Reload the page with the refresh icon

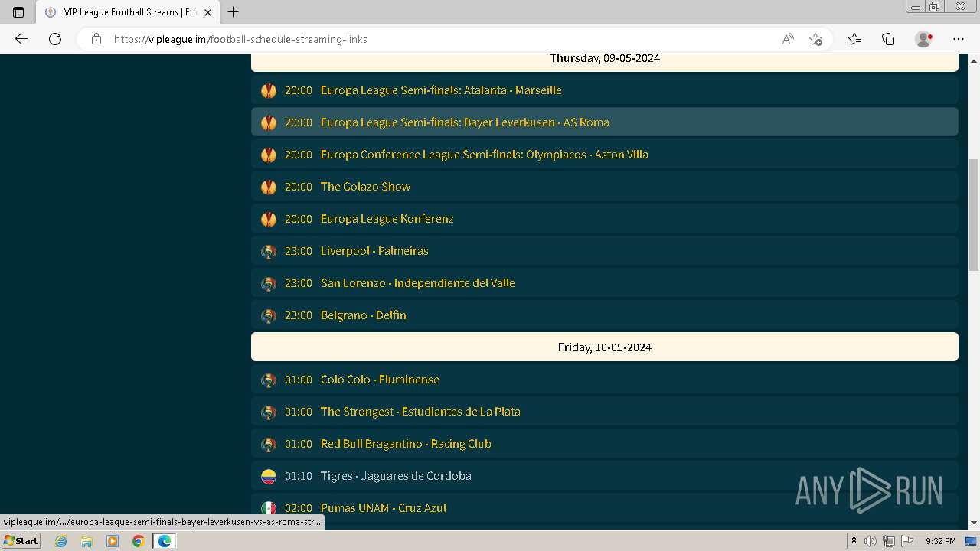[x=55, y=39]
